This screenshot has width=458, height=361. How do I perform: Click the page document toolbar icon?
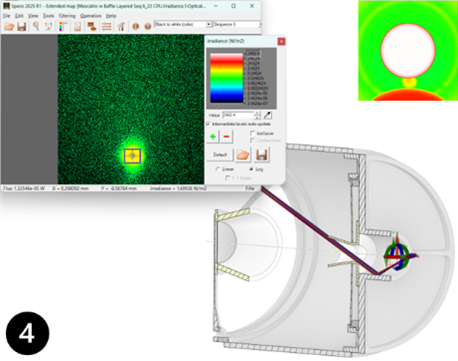(77, 26)
